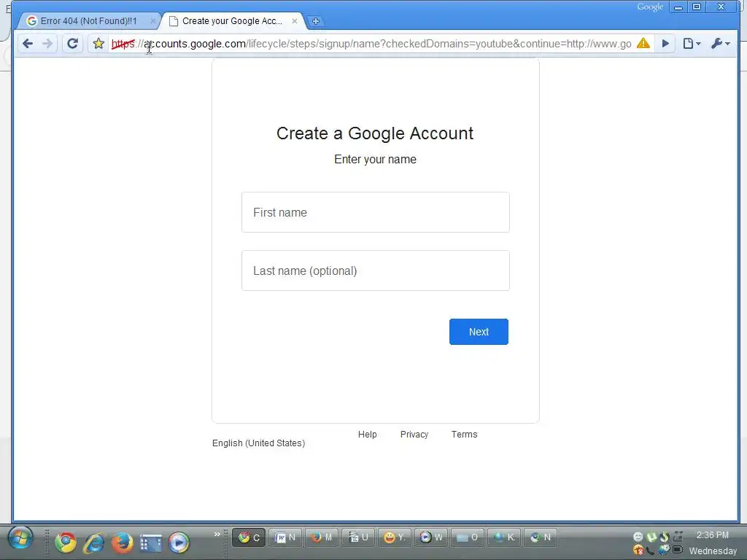Expand the quick launch overflow chevron
Image resolution: width=747 pixels, height=560 pixels.
tap(217, 534)
